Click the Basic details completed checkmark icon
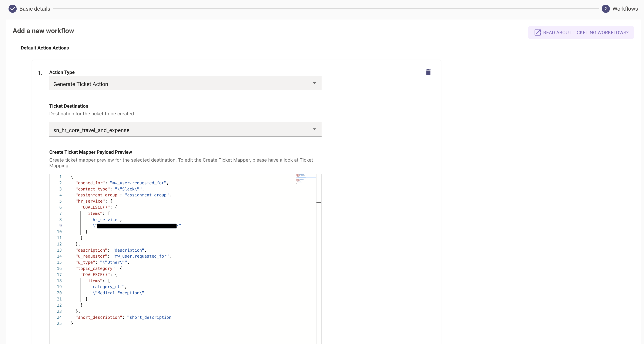 [13, 9]
